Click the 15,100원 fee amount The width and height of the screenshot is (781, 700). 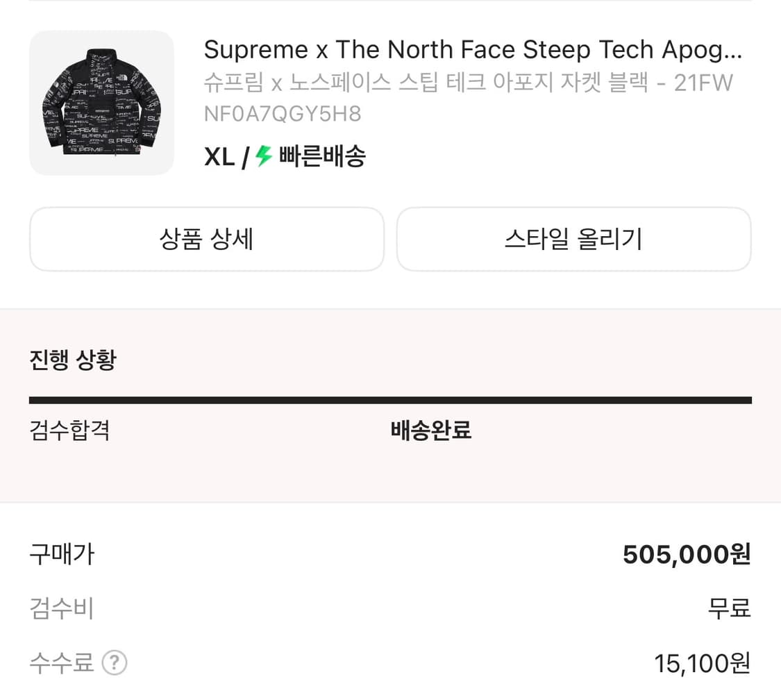[701, 663]
